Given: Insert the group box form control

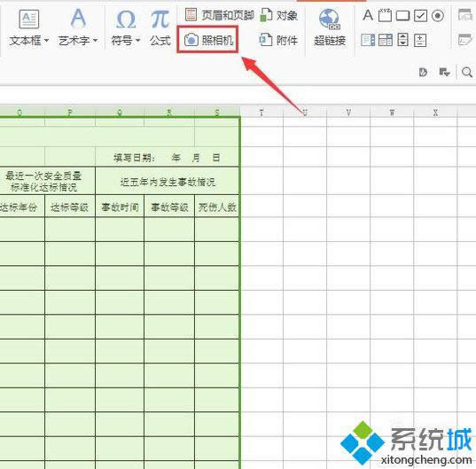Looking at the screenshot, I should [385, 15].
